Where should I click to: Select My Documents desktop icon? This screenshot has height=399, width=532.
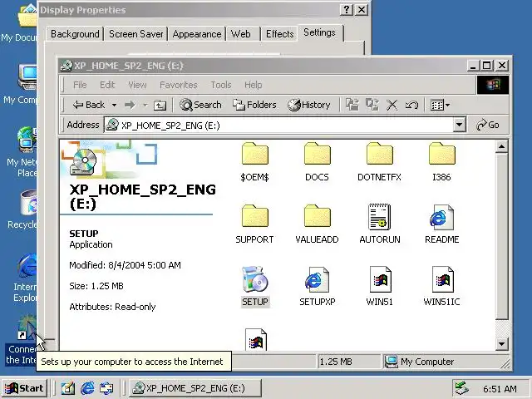tap(20, 24)
